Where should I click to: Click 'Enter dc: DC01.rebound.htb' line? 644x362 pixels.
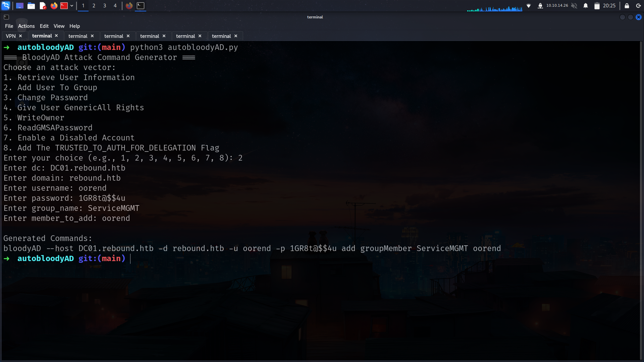tap(64, 168)
